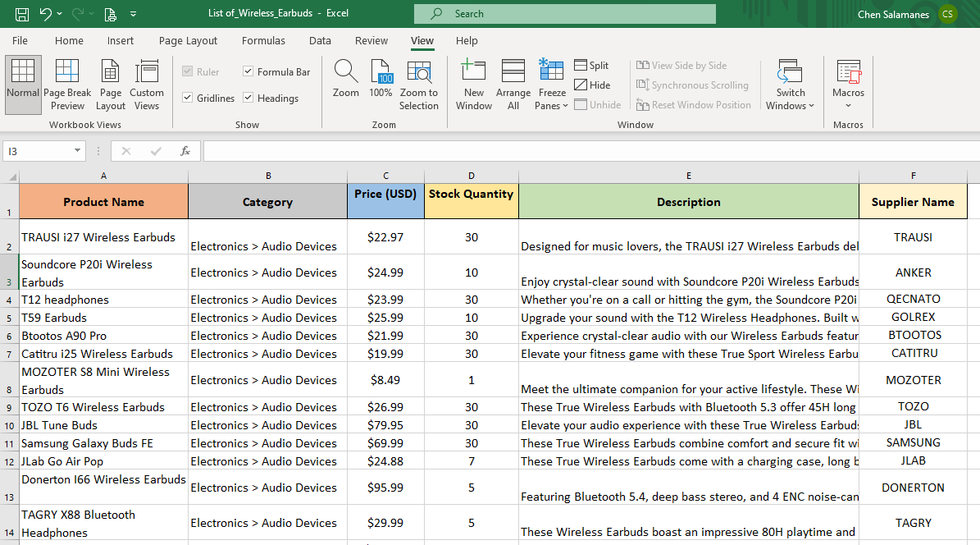
Task: Select the QECNATO supplier cell
Action: (x=913, y=299)
